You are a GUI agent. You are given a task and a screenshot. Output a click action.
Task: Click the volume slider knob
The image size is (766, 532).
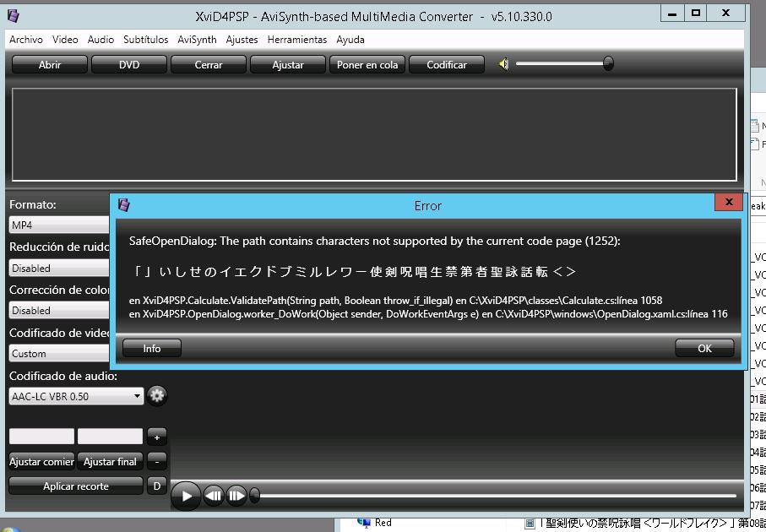(x=608, y=63)
